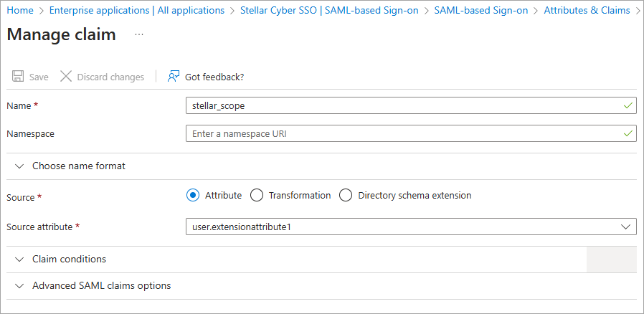The image size is (644, 314).
Task: Navigate to Stellar Cyber SSO breadcrumb
Action: pos(329,10)
